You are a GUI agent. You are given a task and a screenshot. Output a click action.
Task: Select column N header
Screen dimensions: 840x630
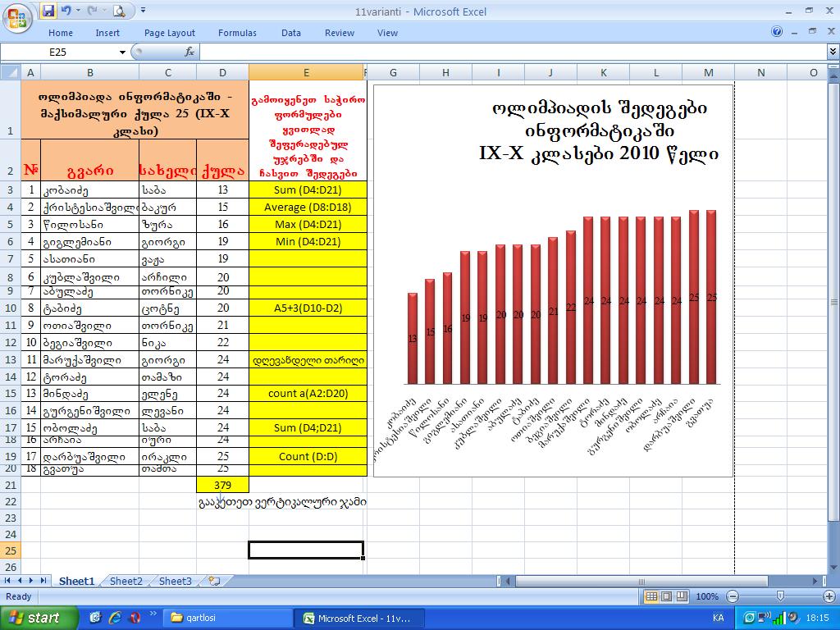pos(760,72)
